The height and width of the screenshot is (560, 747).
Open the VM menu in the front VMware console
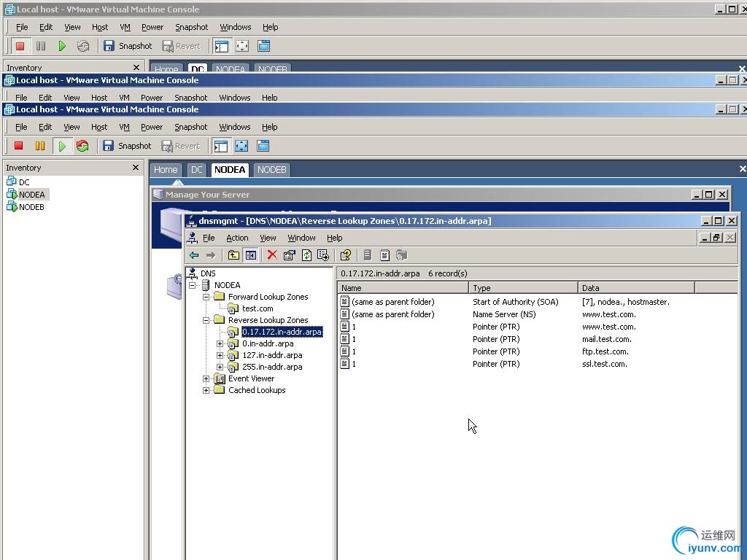click(124, 127)
